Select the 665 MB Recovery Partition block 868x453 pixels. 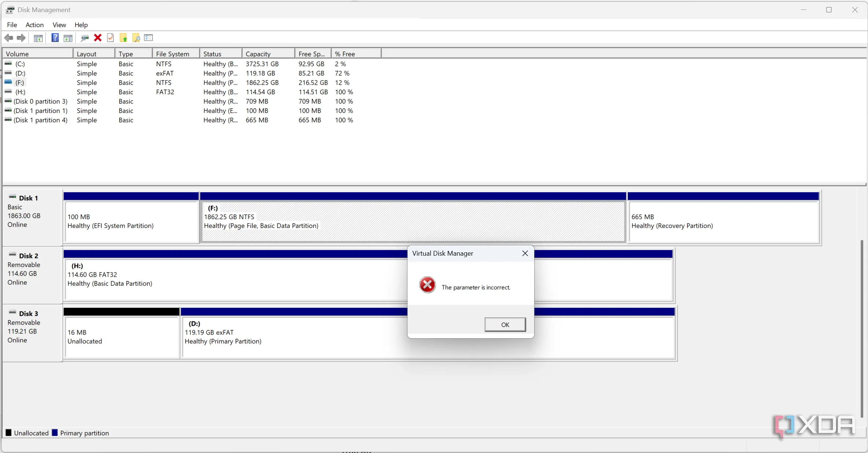coord(723,220)
